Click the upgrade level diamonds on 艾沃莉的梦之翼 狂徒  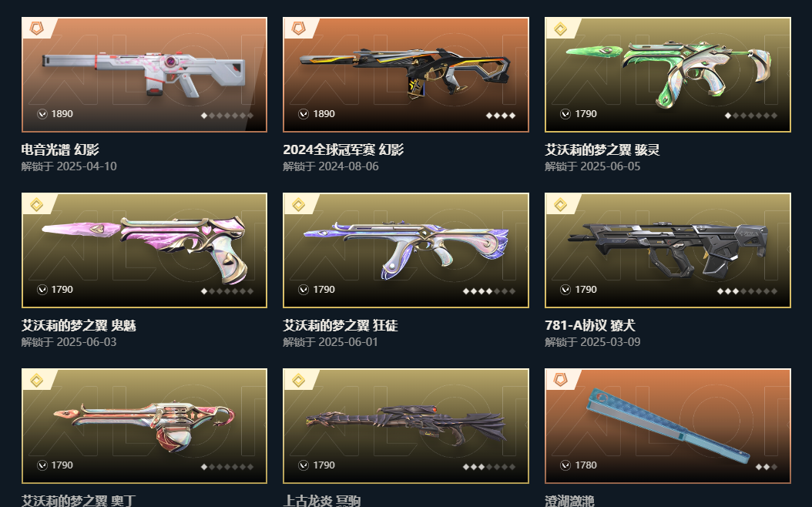pos(489,291)
